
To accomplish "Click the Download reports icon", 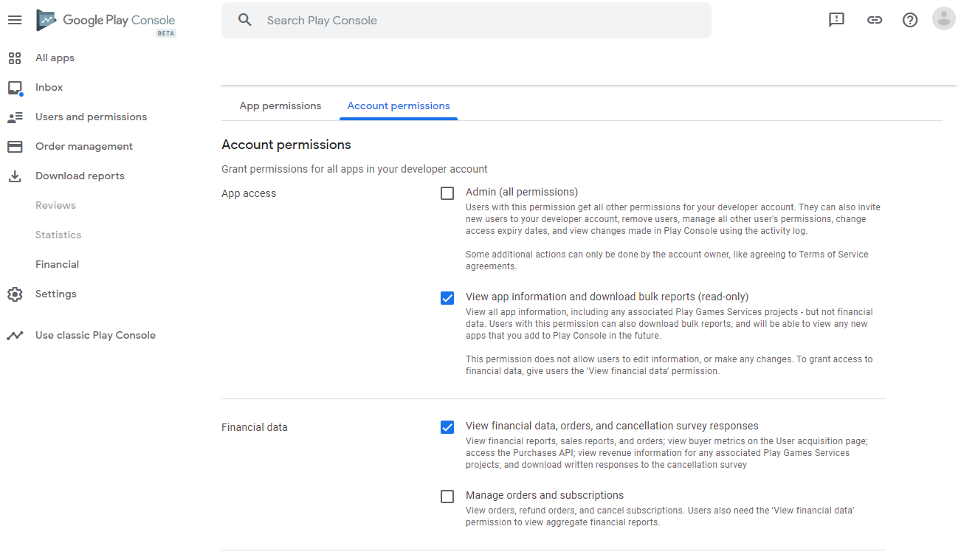I will point(15,176).
